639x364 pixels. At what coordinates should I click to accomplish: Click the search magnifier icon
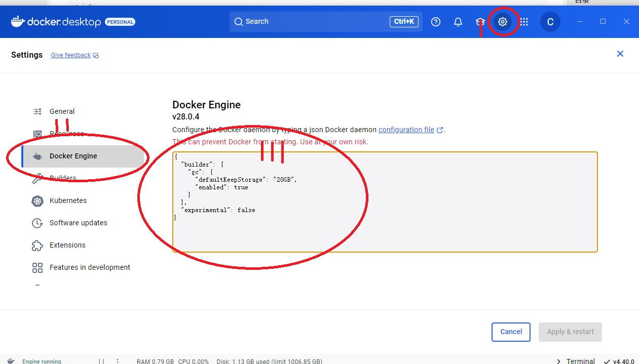tap(239, 22)
